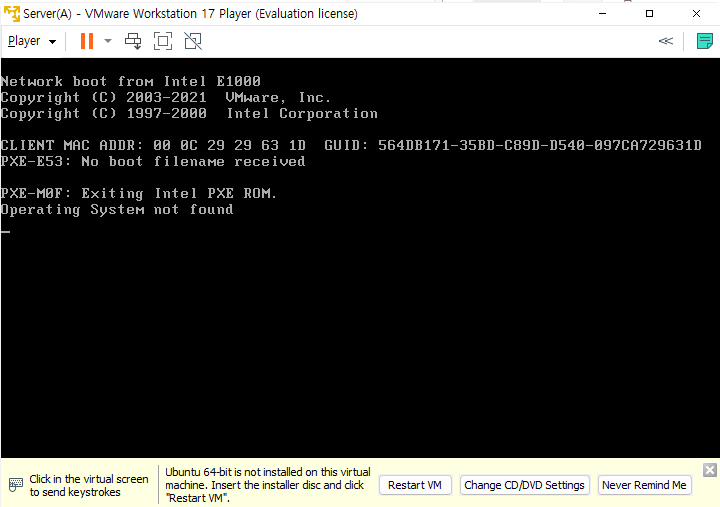Click the dropdown arrow beside Player

click(x=53, y=42)
